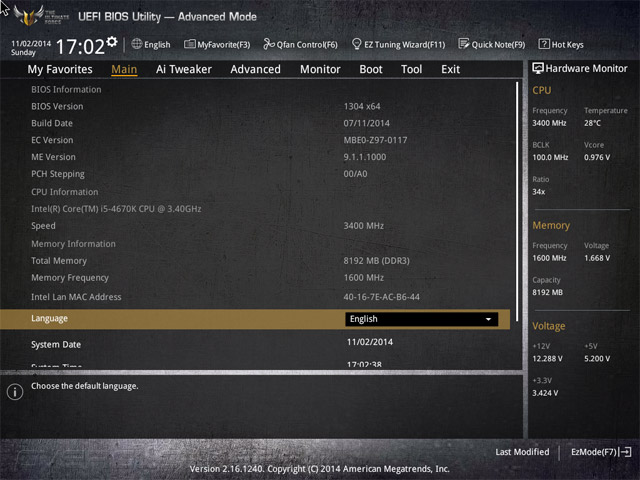Screen dimensions: 640x480
Task: Select the Language row label
Action: tap(49, 319)
